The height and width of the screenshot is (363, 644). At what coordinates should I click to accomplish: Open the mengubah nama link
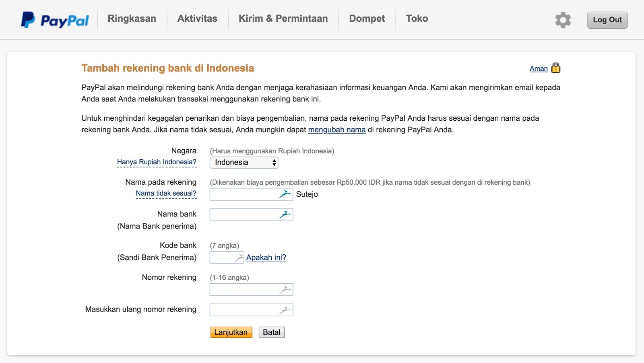pyautogui.click(x=337, y=130)
